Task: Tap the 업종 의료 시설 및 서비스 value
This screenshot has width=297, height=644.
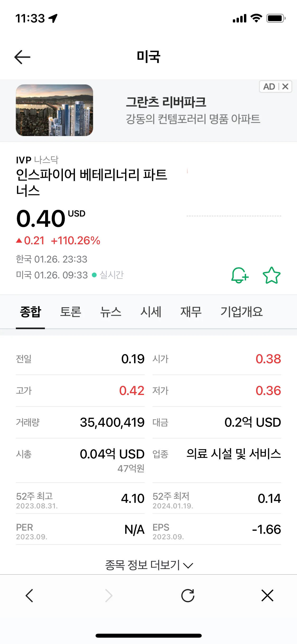Action: pyautogui.click(x=234, y=454)
